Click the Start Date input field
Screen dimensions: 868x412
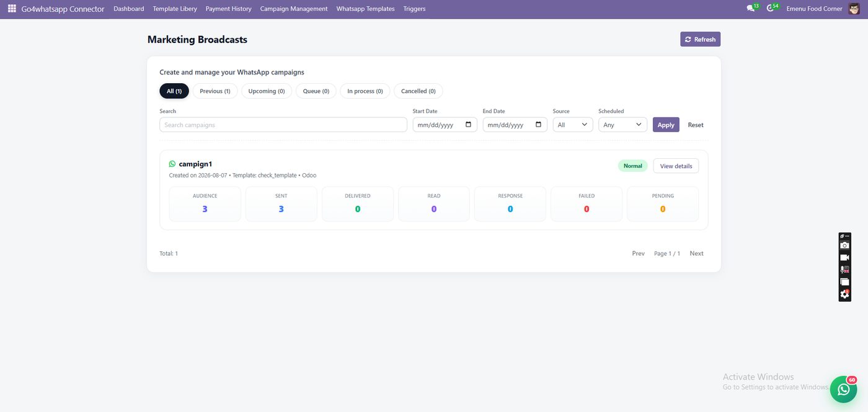445,125
